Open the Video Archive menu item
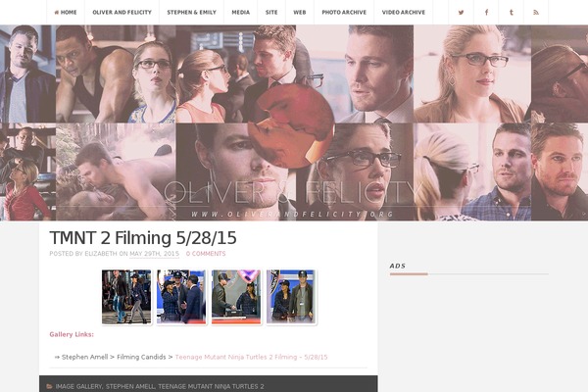Viewport: 588px width, 392px height. (x=404, y=13)
